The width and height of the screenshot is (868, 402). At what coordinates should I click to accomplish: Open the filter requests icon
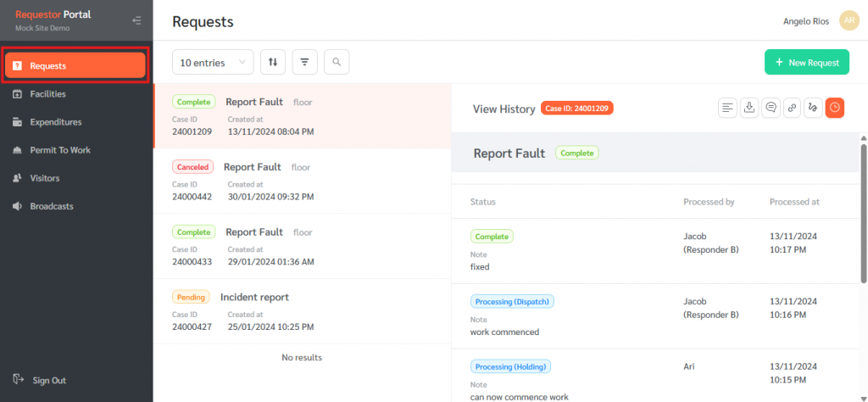(304, 62)
